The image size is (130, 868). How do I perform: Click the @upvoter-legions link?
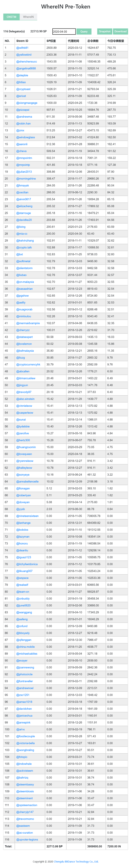coord(27,839)
